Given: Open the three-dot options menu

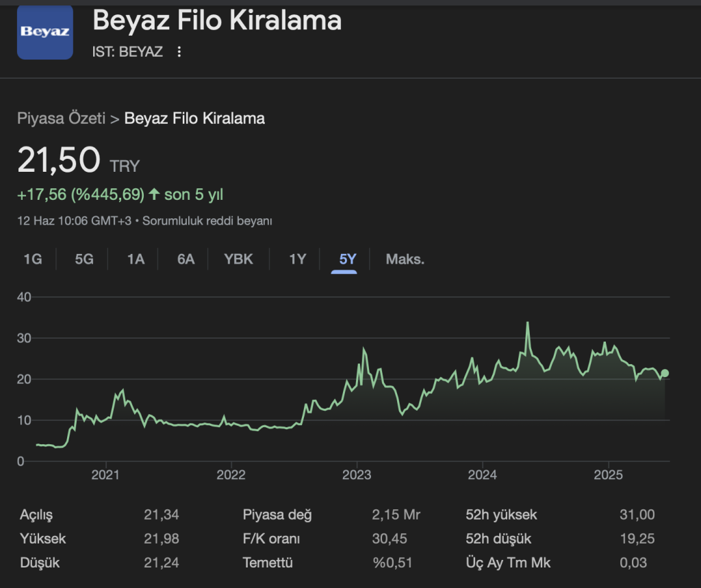Looking at the screenshot, I should 179,52.
